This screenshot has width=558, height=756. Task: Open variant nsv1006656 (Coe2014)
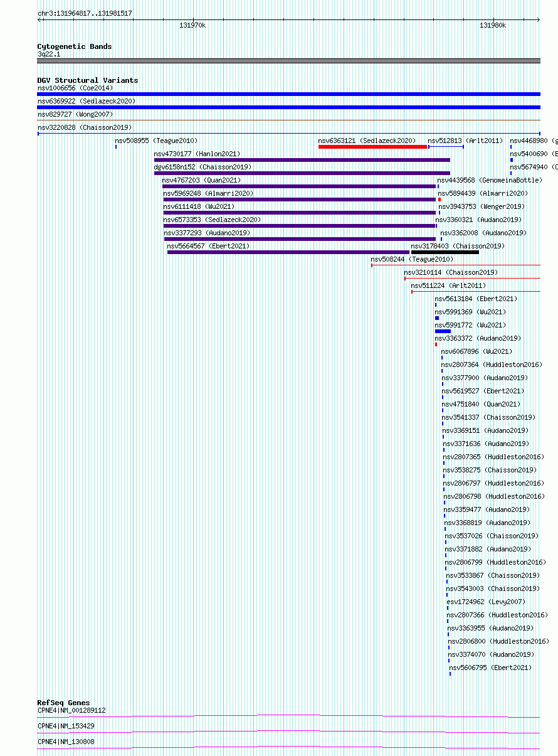(75, 88)
